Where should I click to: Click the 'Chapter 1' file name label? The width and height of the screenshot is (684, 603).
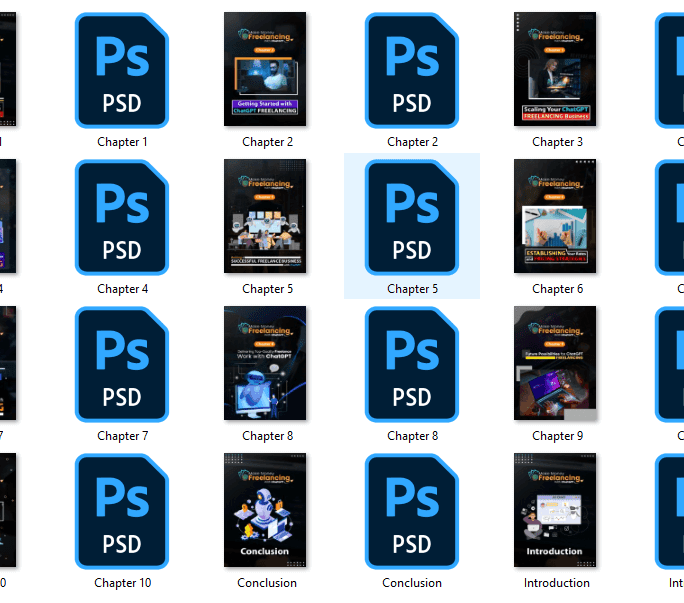click(122, 142)
